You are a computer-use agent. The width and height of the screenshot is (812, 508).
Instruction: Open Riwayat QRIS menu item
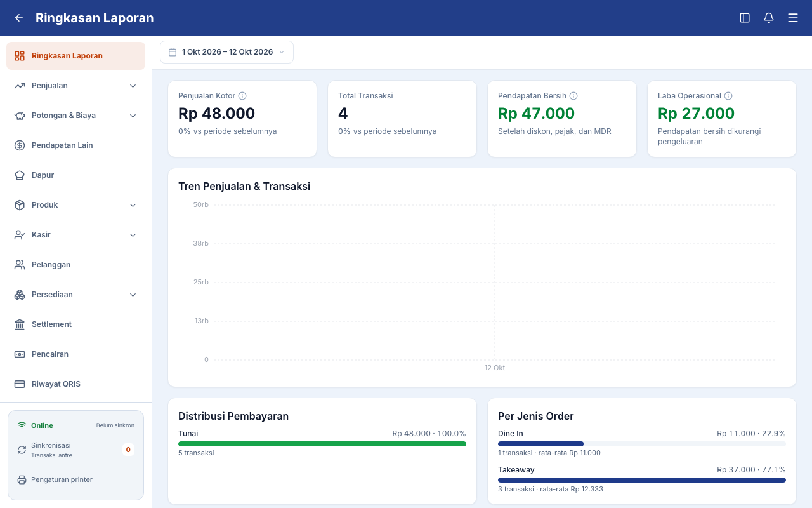tap(76, 384)
